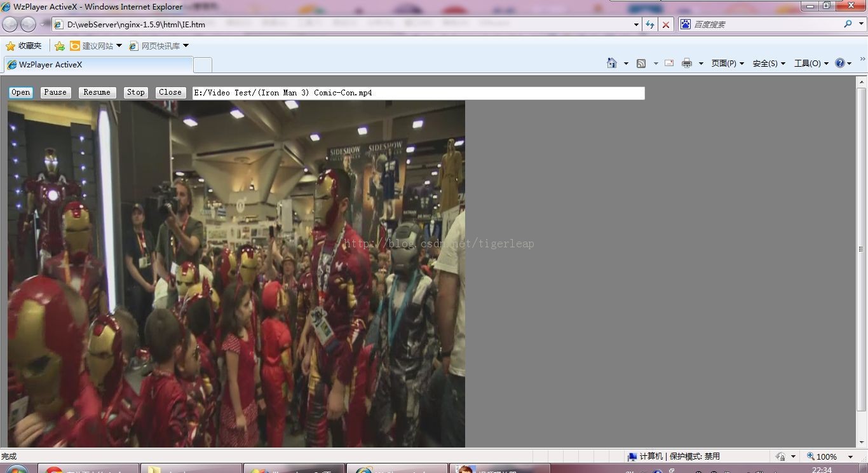Screen dimensions: 868x473
Task: Click the video file path input field
Action: click(418, 93)
